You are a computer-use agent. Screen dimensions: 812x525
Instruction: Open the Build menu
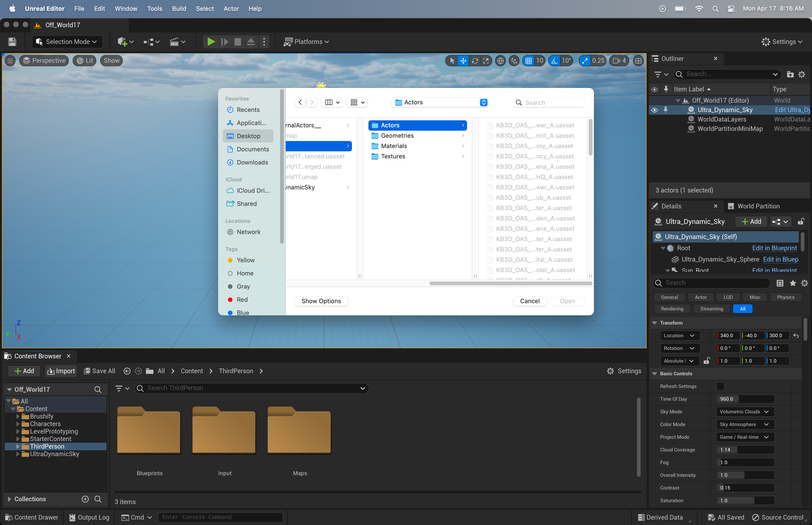[x=179, y=8]
